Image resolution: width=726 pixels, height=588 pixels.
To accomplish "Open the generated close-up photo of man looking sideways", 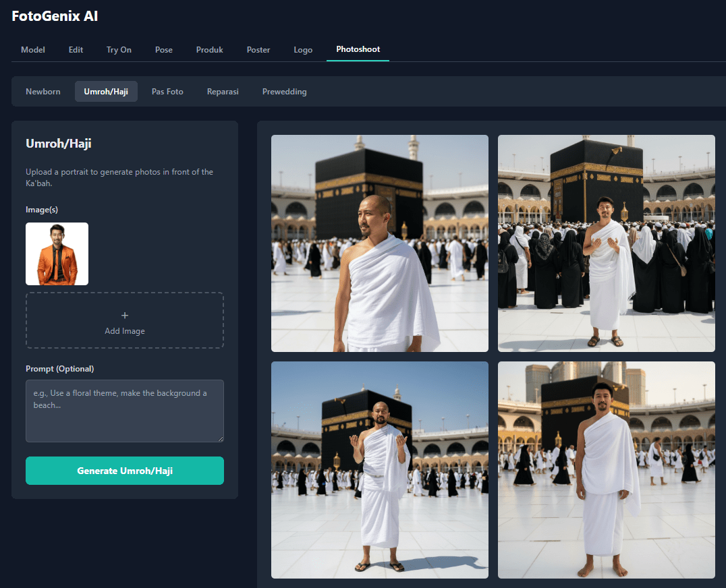I will [x=379, y=243].
